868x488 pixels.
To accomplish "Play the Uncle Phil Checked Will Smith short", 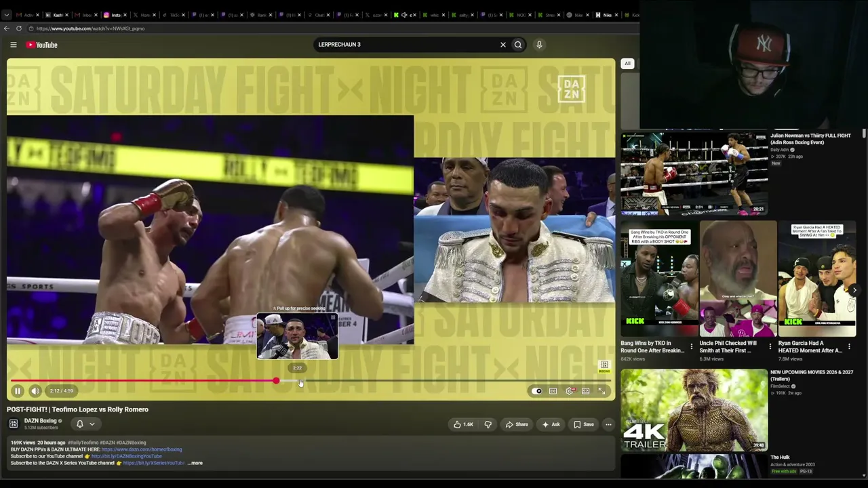I will click(x=738, y=279).
